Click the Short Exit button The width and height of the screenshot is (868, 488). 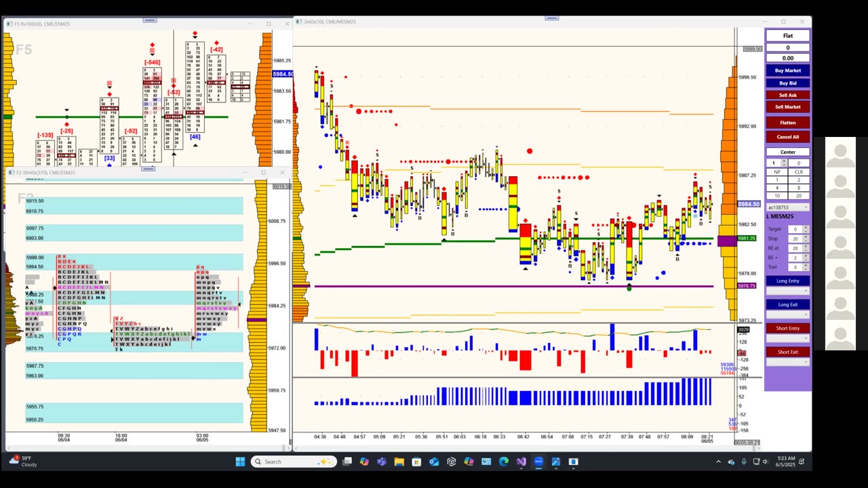(787, 352)
